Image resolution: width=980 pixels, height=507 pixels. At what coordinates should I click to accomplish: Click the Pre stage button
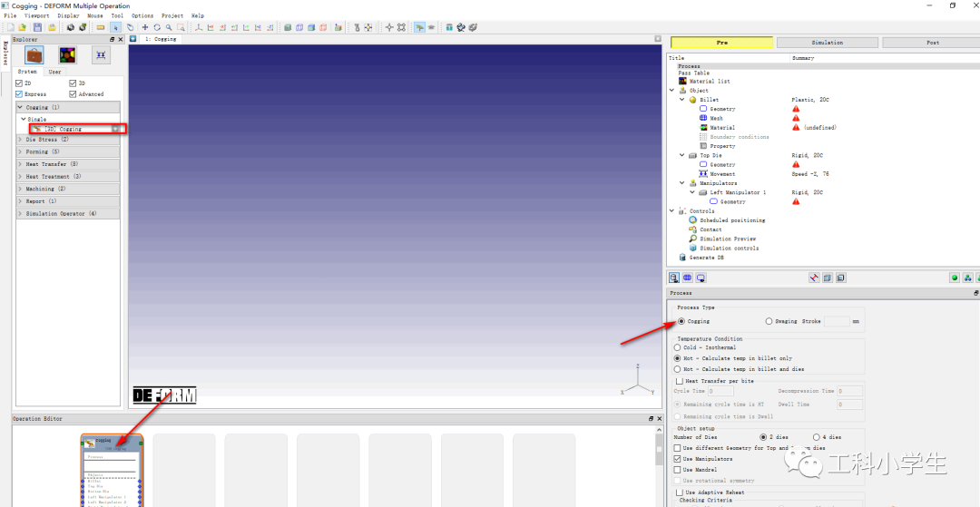pyautogui.click(x=722, y=43)
